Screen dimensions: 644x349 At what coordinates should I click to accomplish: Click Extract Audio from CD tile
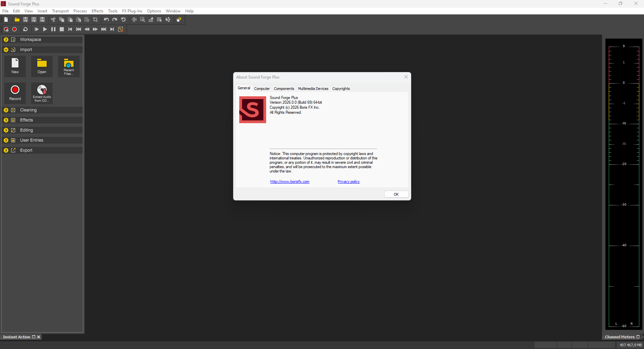tap(42, 93)
